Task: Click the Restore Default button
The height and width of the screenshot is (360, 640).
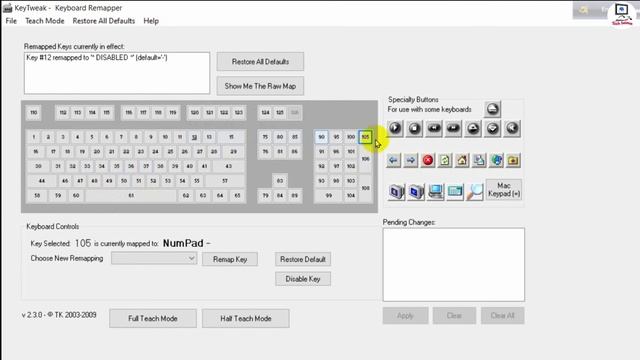Action: click(x=303, y=259)
